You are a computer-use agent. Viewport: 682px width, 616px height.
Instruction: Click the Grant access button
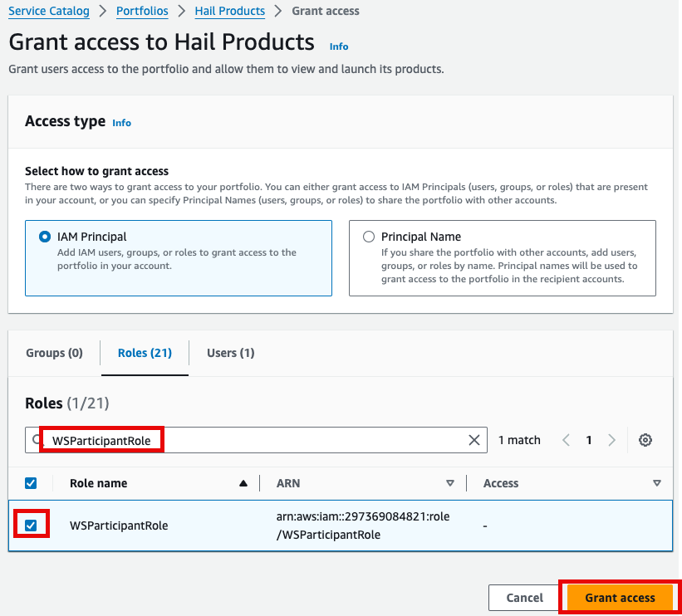620,598
